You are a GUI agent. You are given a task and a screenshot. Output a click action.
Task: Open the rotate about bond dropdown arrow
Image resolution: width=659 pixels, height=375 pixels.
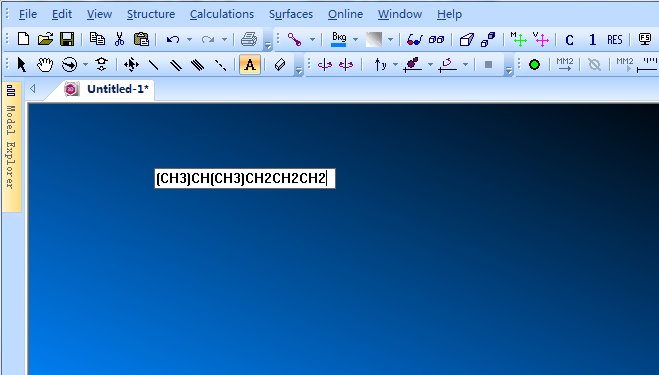[x=430, y=65]
